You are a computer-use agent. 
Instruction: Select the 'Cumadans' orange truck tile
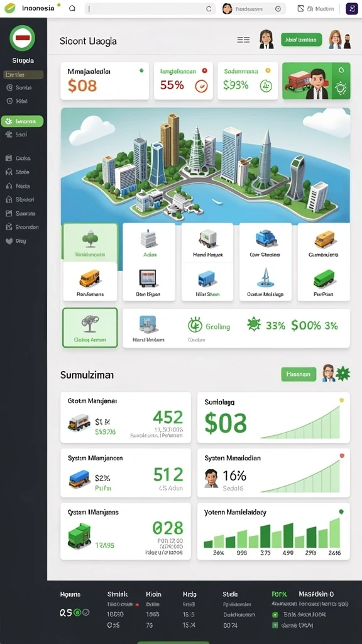tap(324, 242)
